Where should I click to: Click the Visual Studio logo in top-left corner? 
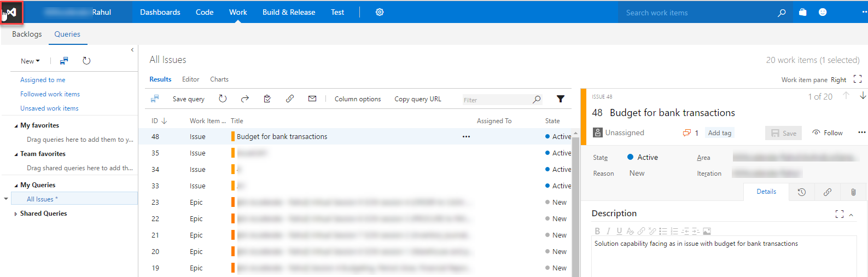click(11, 12)
